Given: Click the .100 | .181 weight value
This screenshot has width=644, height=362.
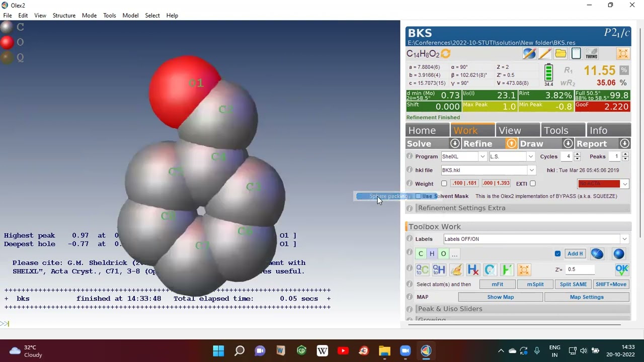Looking at the screenshot, I should point(464,184).
